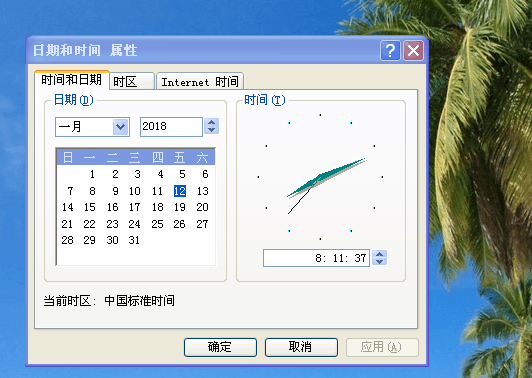The image size is (532, 378).
Task: Pick day 14 in the calendar
Action: click(68, 207)
